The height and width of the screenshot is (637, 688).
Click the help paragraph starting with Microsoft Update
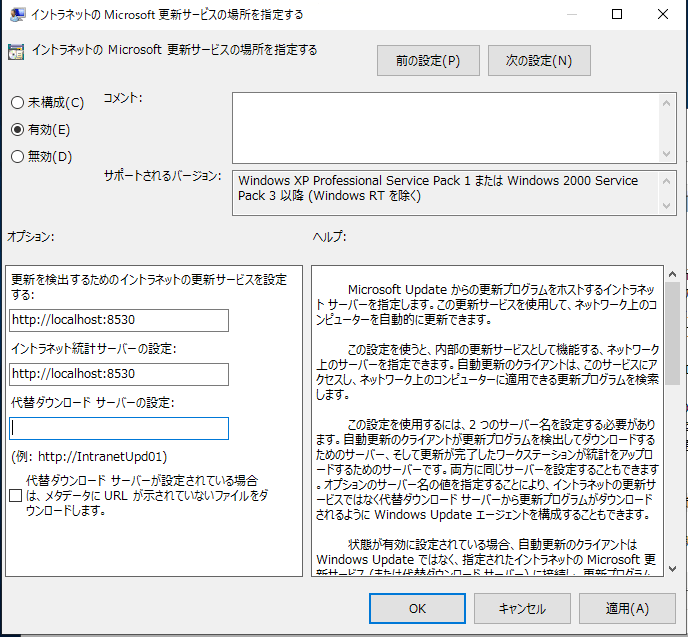pos(486,304)
